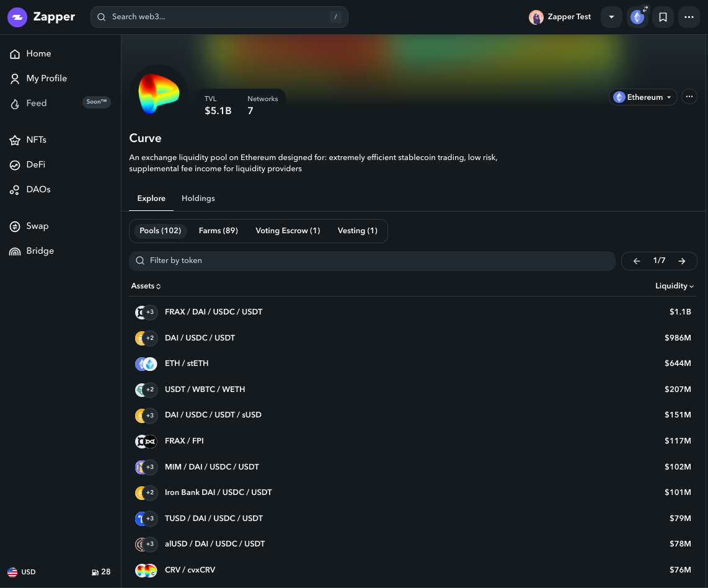708x588 pixels.
Task: Open the DAI / USDC / USDT / sUSD pool
Action: pos(413,415)
